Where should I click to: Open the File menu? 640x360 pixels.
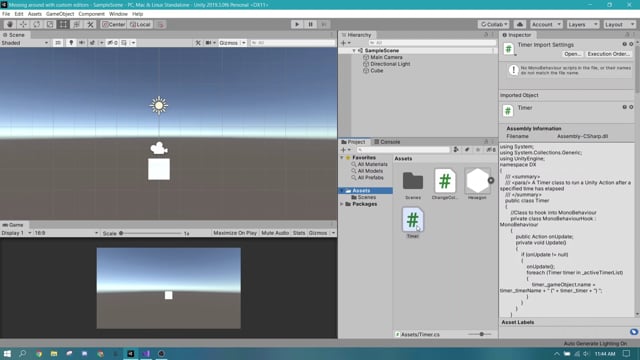pyautogui.click(x=6, y=14)
